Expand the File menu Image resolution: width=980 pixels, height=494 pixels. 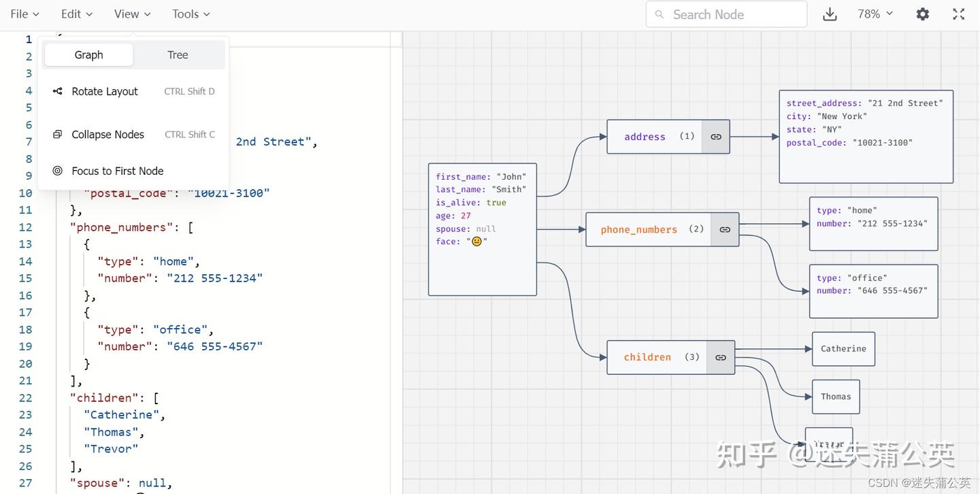(25, 14)
